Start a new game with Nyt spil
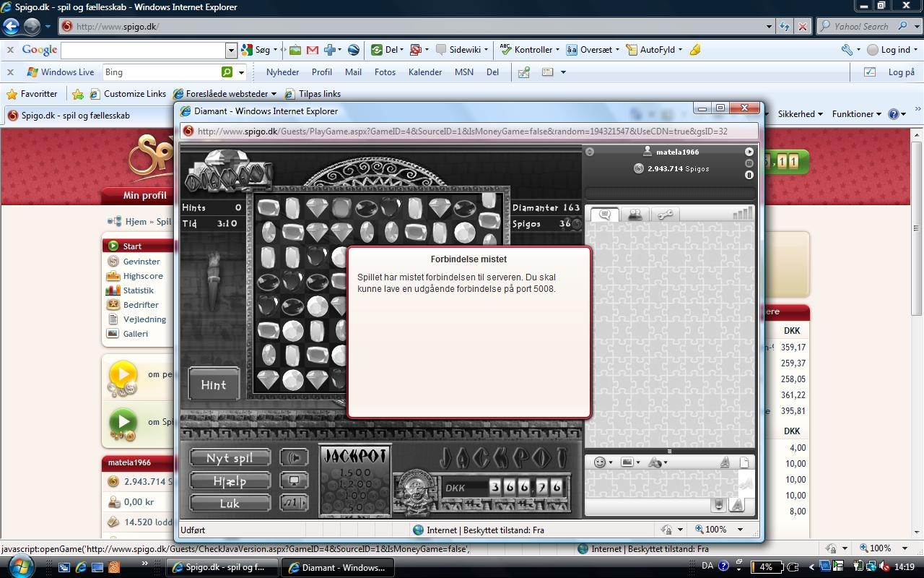 [x=230, y=458]
